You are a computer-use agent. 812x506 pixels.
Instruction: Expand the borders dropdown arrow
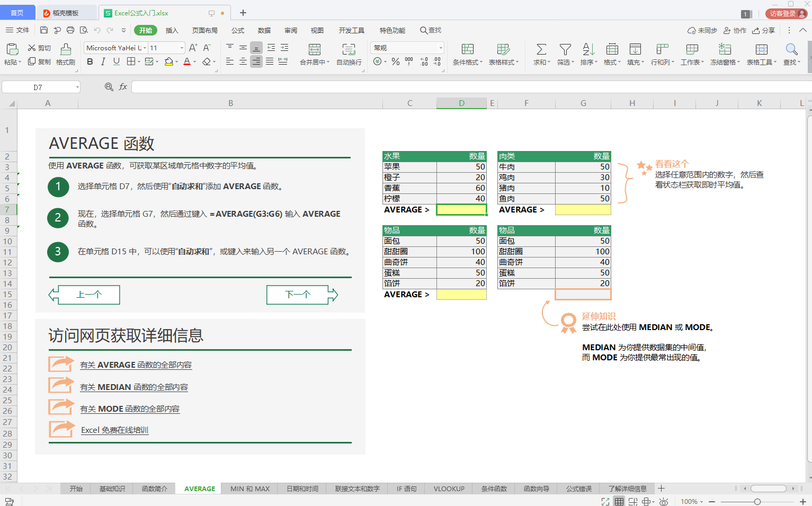point(139,62)
